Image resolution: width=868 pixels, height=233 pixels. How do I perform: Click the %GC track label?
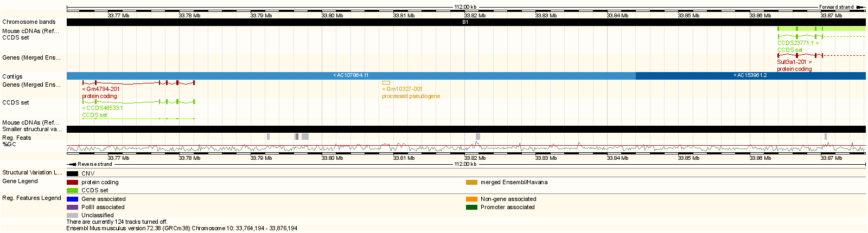(9, 144)
